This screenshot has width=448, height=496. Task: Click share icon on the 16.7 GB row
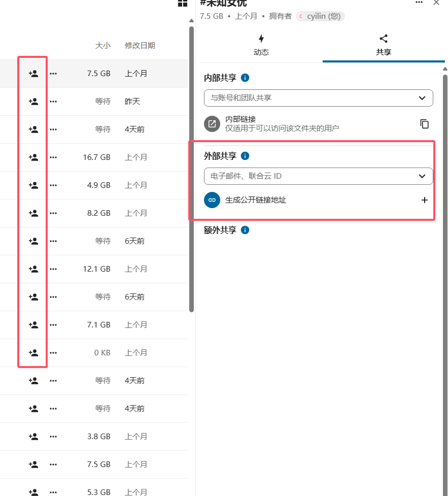[x=33, y=157]
